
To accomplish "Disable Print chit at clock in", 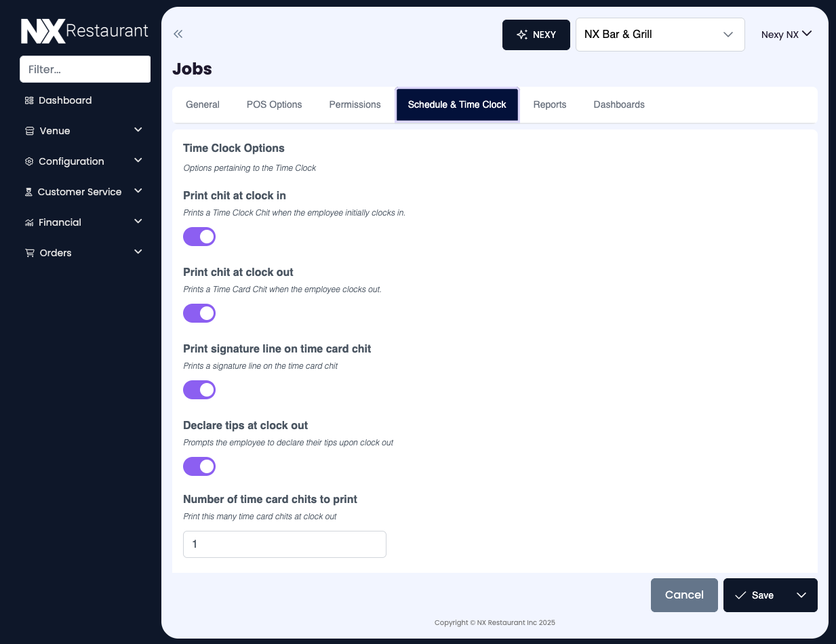I will 199,236.
